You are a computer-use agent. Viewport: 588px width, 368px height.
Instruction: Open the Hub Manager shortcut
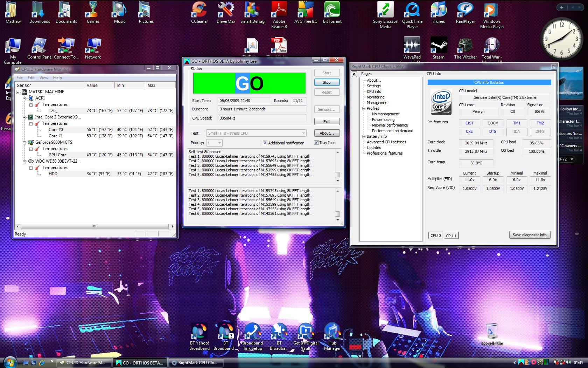(332, 336)
